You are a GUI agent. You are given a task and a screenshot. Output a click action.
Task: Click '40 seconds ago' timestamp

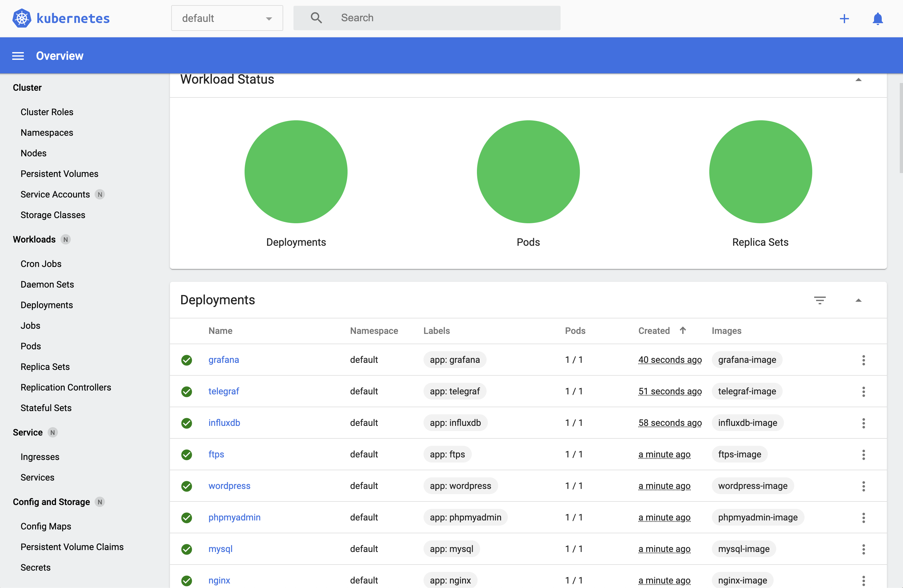670,360
